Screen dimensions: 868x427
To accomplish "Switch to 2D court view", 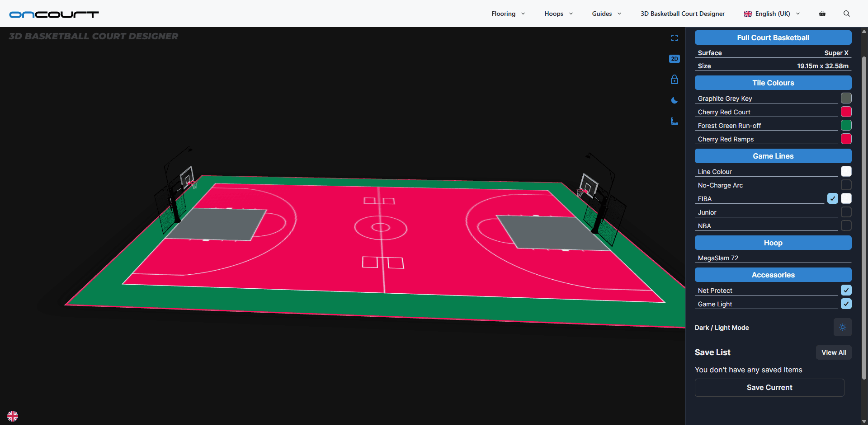I will pyautogui.click(x=674, y=59).
